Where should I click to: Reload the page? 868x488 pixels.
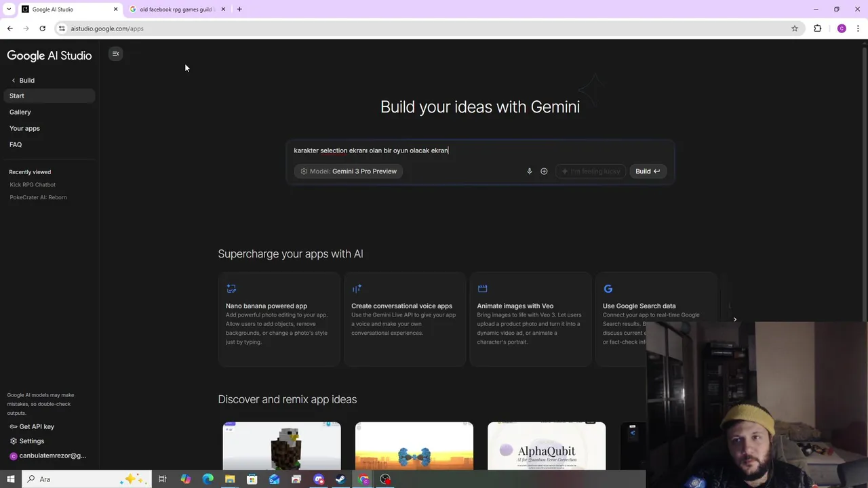click(x=42, y=28)
